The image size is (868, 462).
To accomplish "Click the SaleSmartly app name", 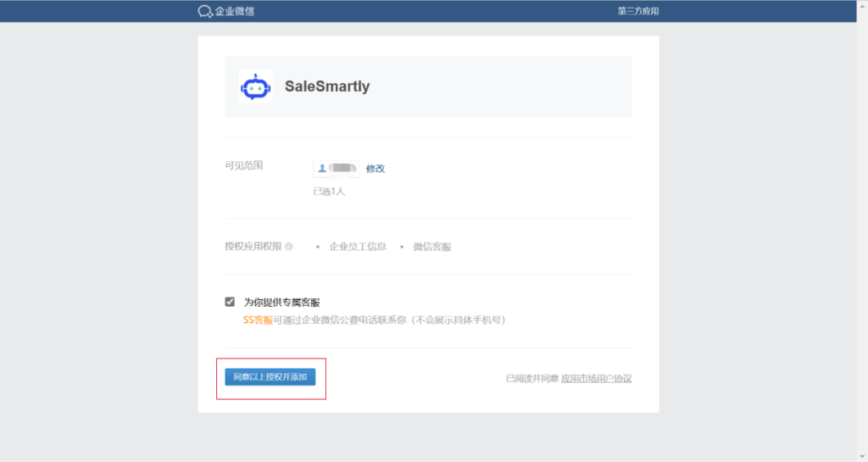I will (x=327, y=86).
